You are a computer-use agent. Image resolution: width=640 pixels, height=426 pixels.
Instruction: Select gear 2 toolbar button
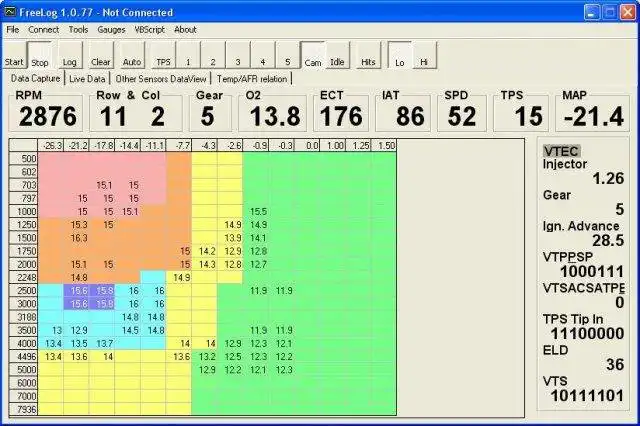(213, 55)
